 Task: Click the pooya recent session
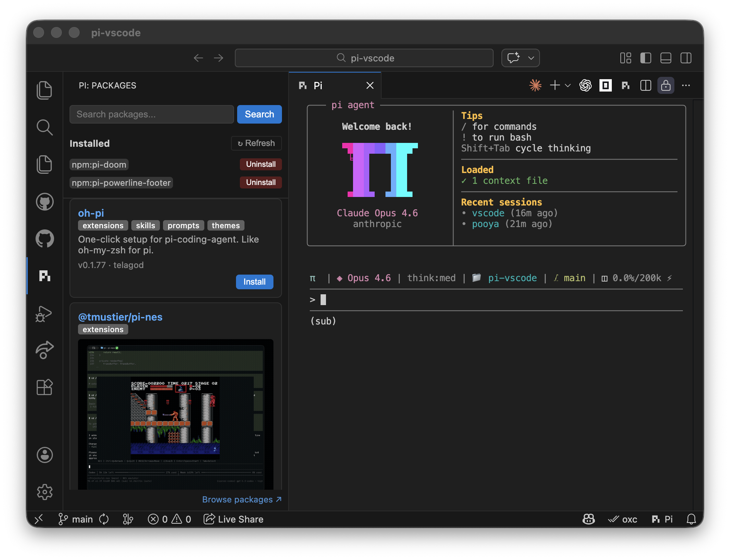pyautogui.click(x=485, y=224)
